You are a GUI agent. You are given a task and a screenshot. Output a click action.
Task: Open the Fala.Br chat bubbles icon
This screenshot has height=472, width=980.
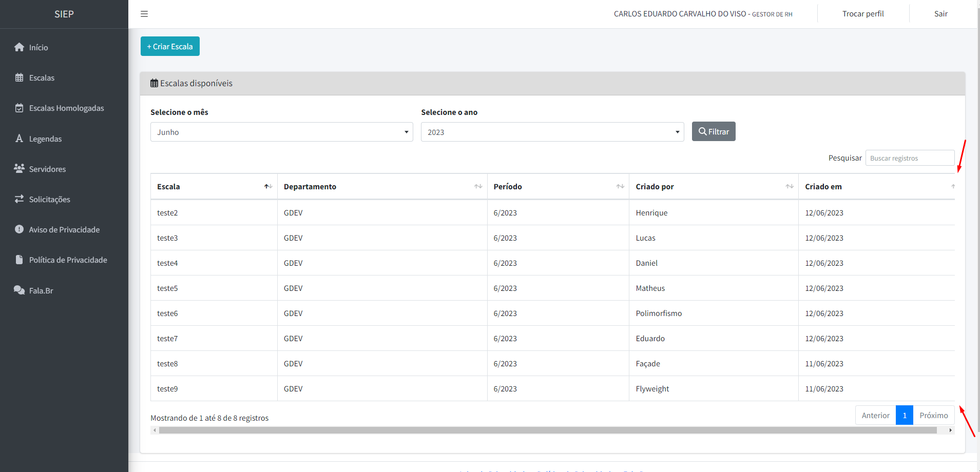pyautogui.click(x=20, y=290)
